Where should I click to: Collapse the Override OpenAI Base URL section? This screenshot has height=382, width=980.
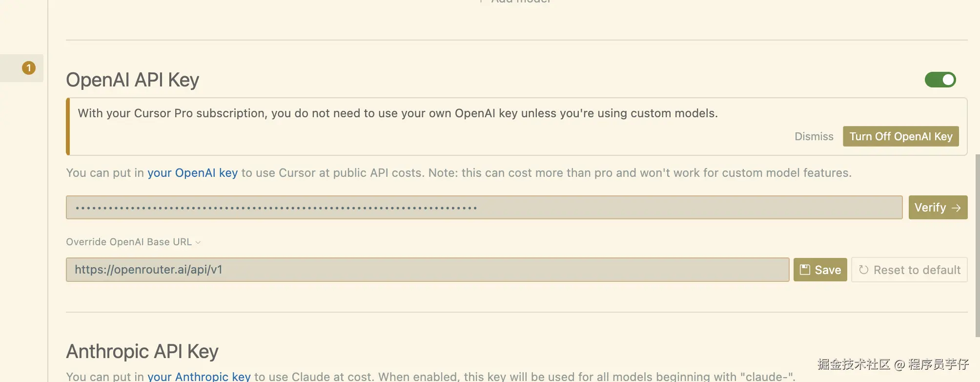point(133,242)
